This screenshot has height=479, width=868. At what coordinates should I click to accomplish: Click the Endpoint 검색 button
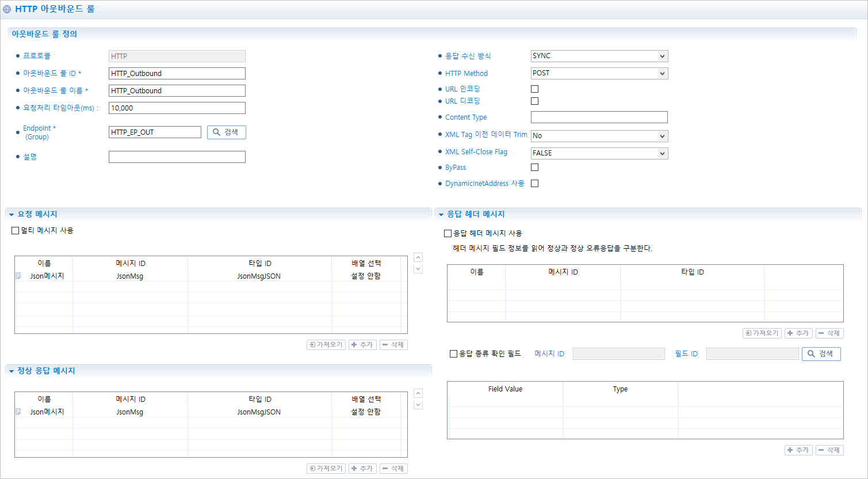(x=226, y=132)
